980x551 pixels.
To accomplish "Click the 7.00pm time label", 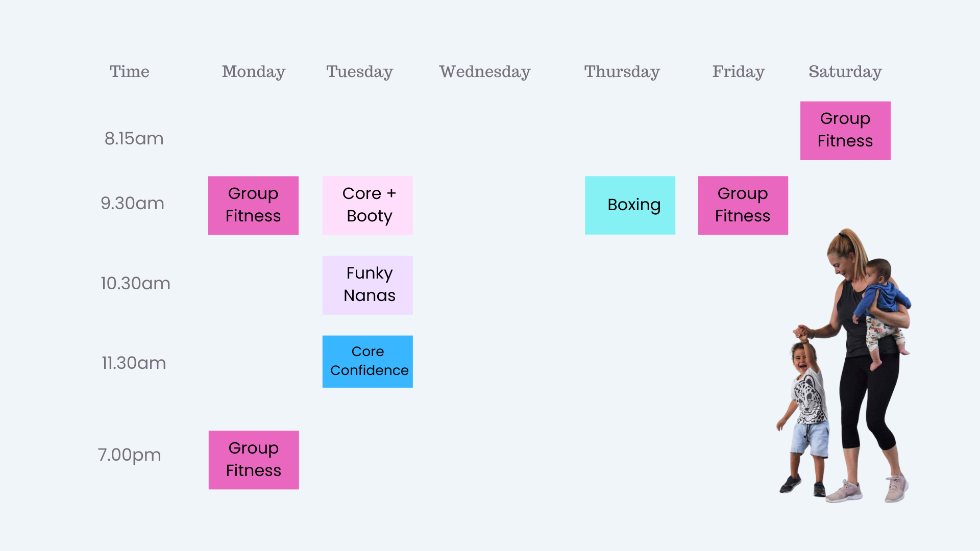I will pyautogui.click(x=130, y=455).
